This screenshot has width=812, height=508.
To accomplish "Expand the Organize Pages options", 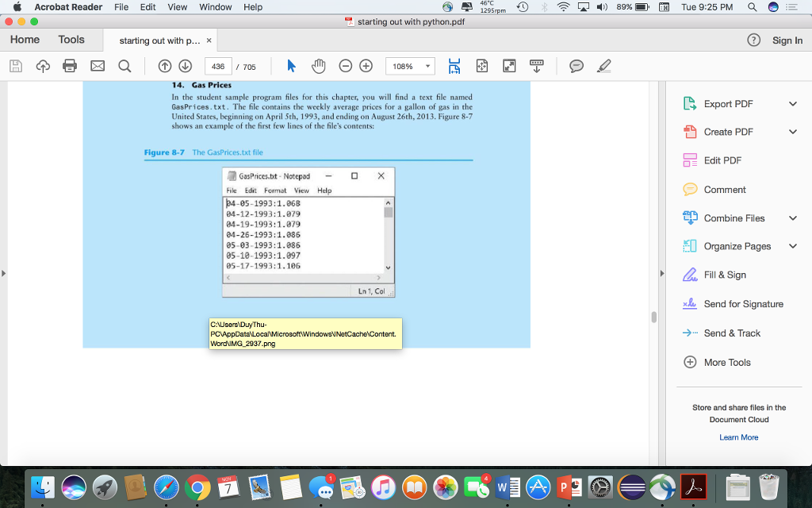I will 791,246.
